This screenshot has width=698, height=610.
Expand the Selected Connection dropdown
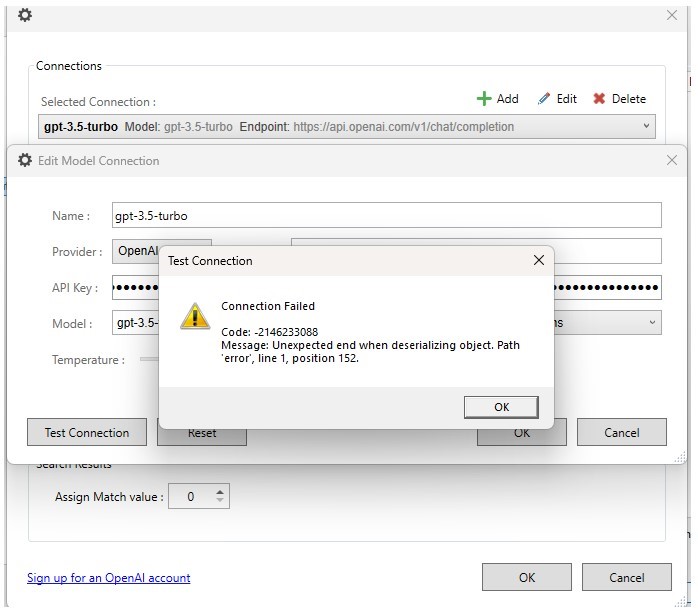click(647, 127)
